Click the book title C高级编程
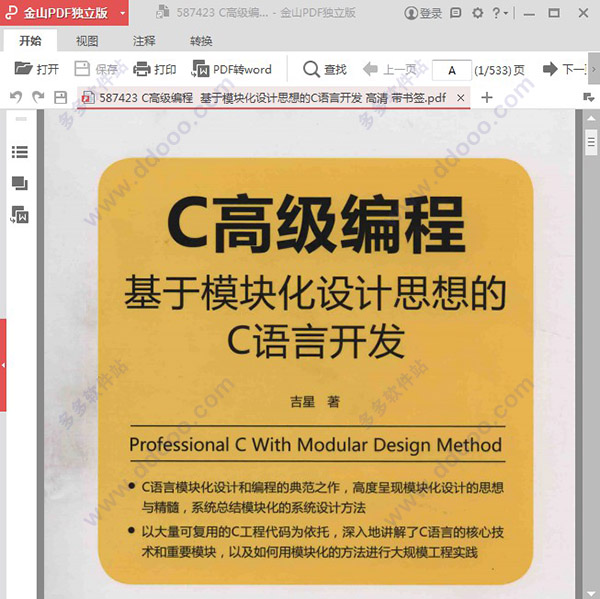Screen dimensions: 600x599 [316, 223]
